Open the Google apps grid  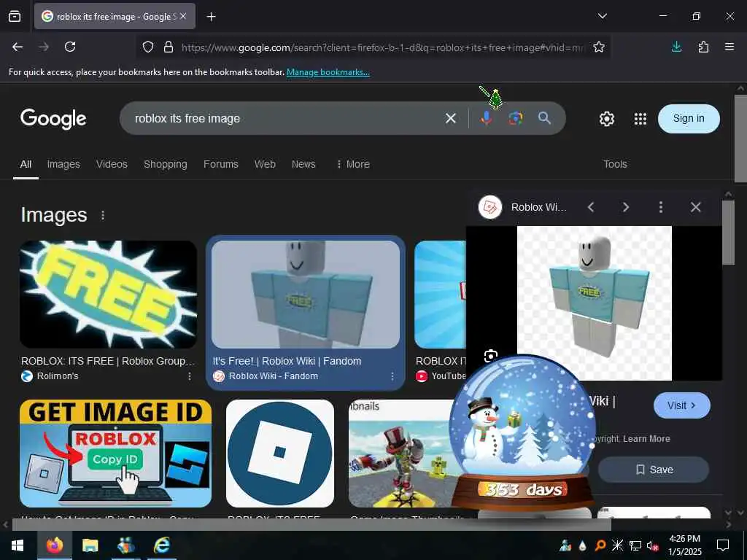(640, 119)
